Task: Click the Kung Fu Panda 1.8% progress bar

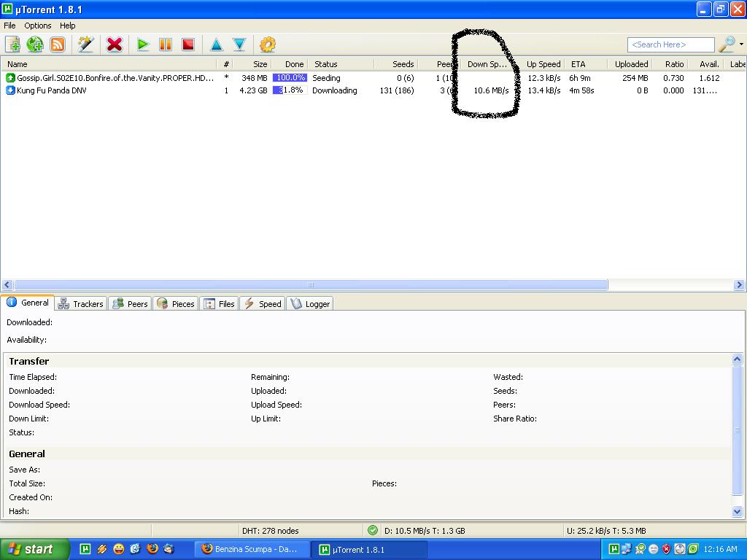Action: tap(290, 90)
